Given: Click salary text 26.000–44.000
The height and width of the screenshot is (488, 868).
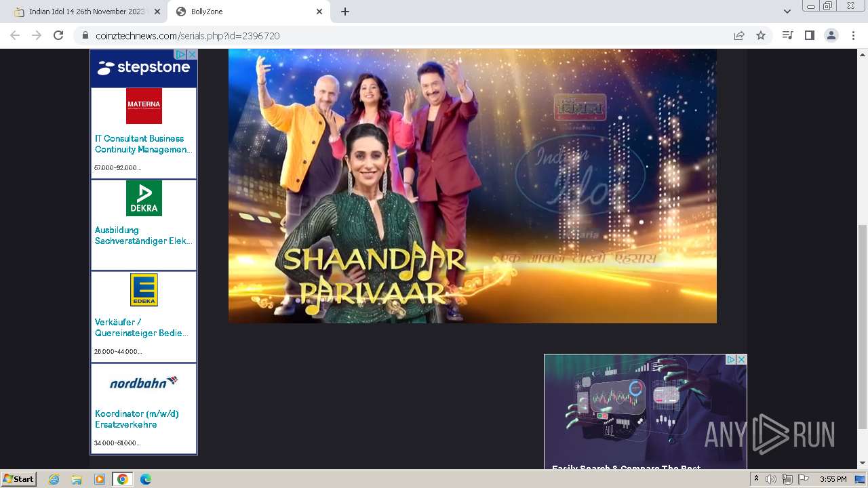Looking at the screenshot, I should [x=118, y=351].
